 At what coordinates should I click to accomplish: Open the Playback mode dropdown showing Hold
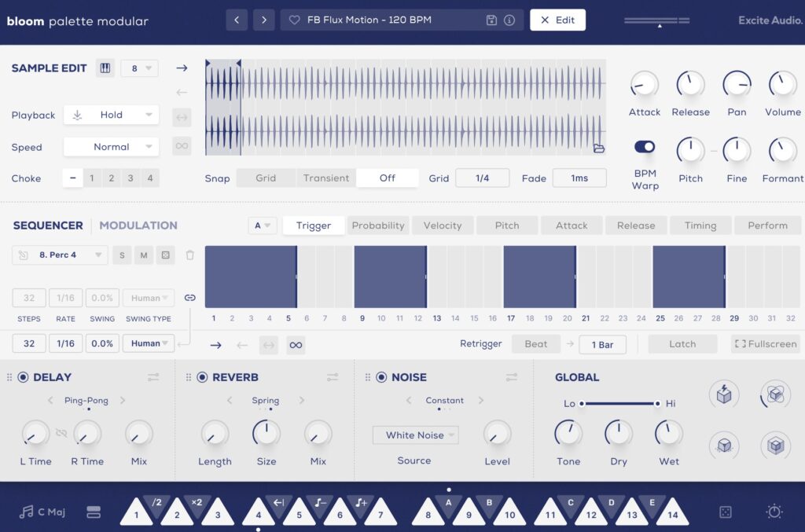(x=111, y=115)
